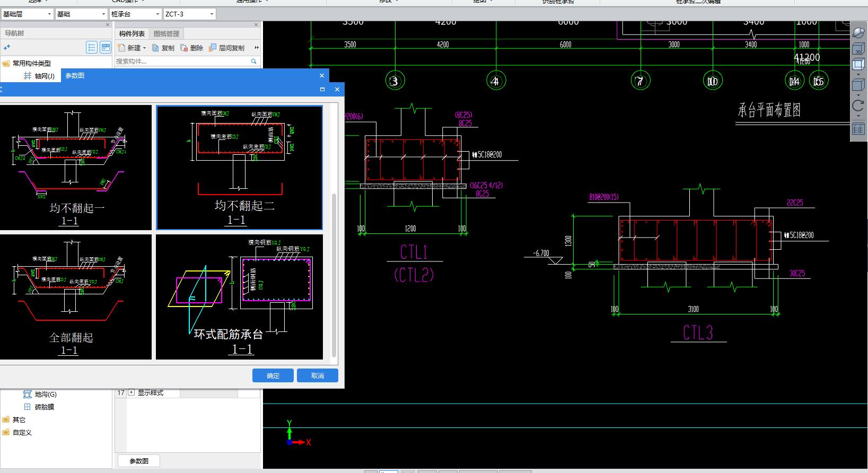Click the 搜索构件 search field

pos(182,62)
